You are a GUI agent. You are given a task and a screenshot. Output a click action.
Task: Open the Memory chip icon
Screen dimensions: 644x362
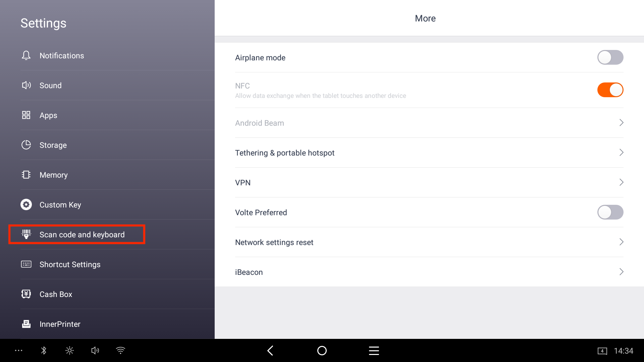click(x=26, y=175)
